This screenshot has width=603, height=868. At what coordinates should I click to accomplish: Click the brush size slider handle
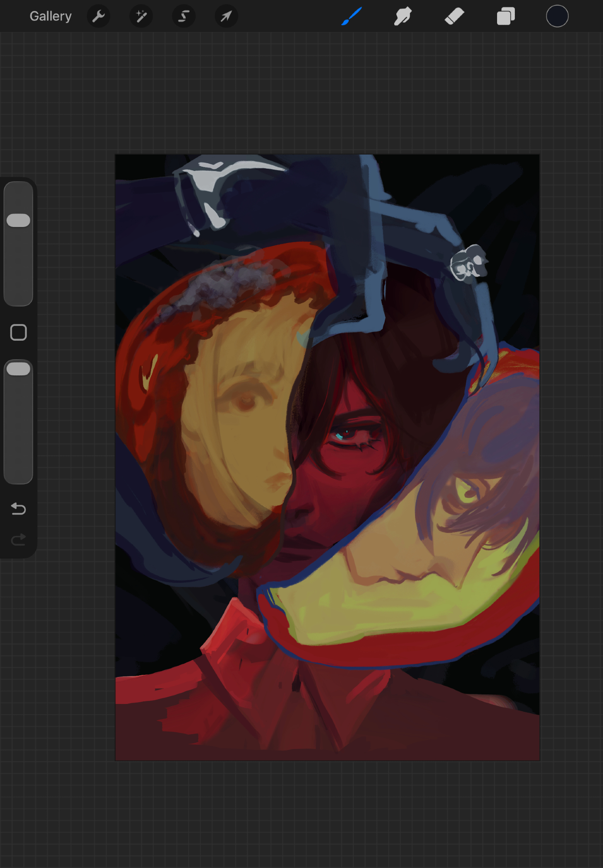19,220
